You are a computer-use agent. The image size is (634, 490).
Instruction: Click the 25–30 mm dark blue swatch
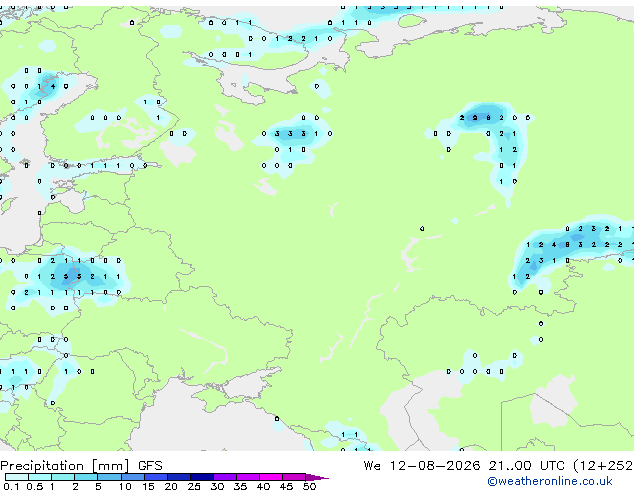(202, 477)
